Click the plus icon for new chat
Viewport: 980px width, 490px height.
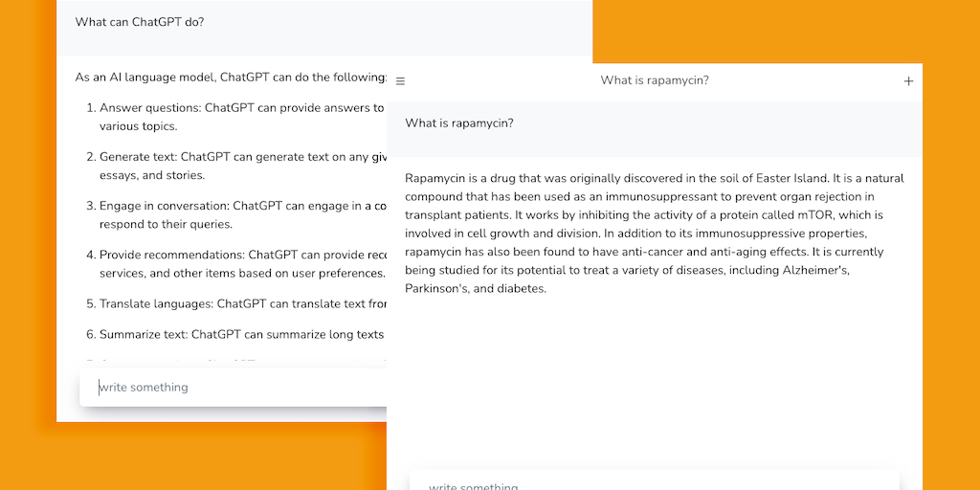click(x=908, y=81)
